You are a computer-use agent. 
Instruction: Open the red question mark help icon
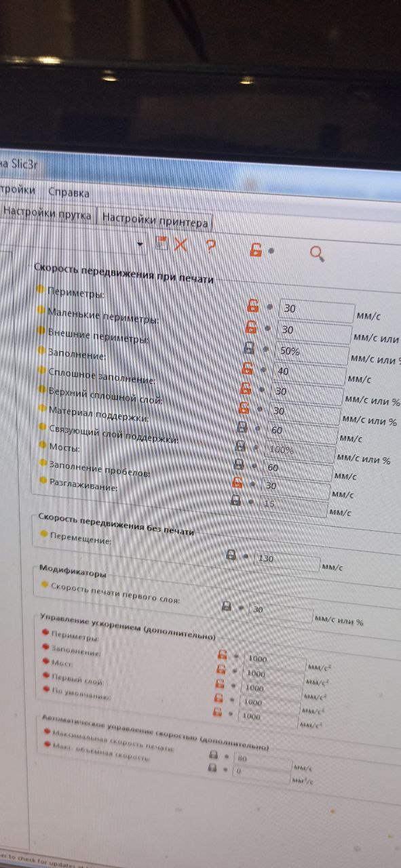211,247
